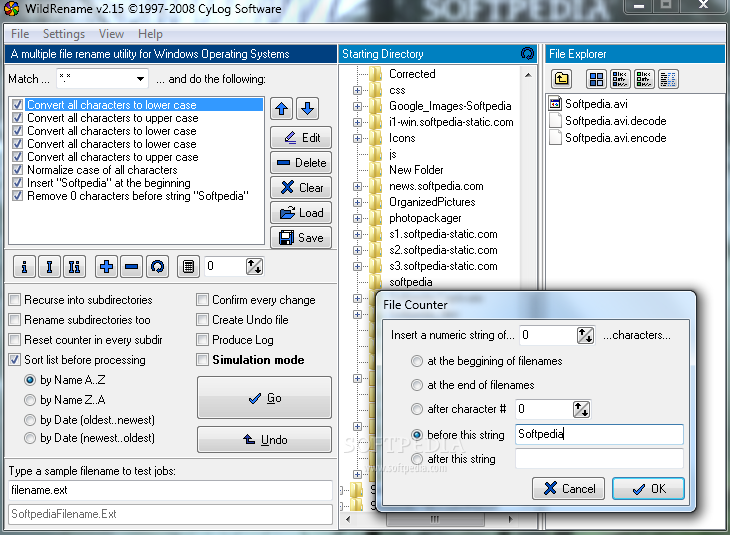Click the Undo button
The height and width of the screenshot is (535, 730).
[x=264, y=440]
